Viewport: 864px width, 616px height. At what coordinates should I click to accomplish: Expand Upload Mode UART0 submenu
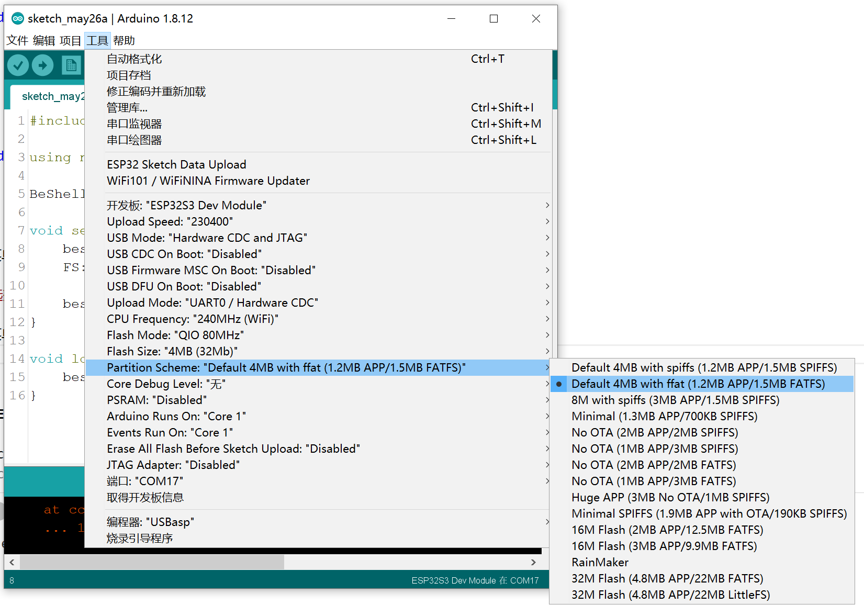(x=318, y=303)
